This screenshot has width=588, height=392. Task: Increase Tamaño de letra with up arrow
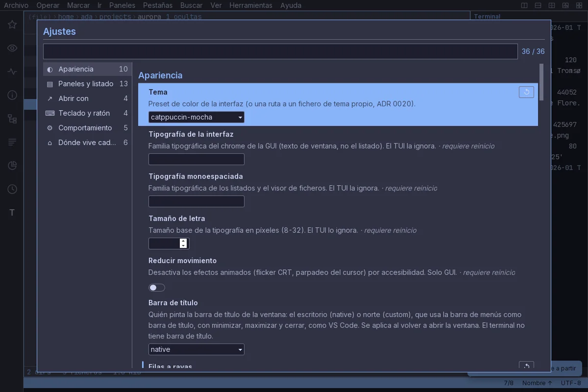pos(183,241)
